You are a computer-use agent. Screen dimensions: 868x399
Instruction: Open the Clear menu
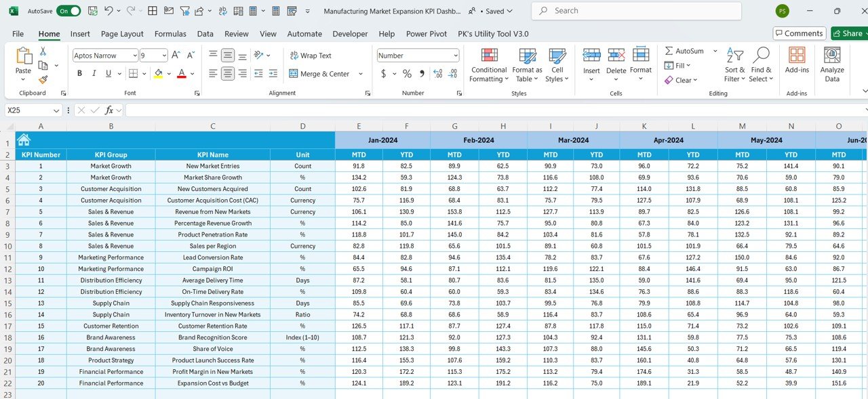click(679, 80)
